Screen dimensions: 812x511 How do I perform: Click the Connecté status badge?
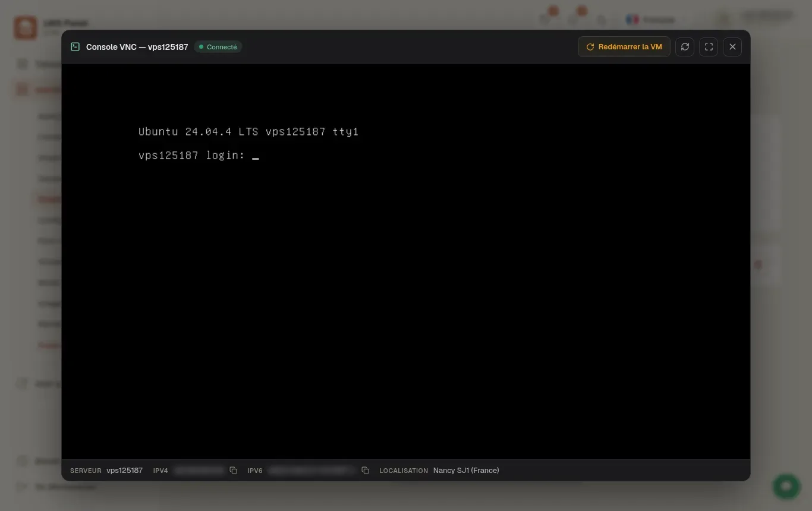click(x=218, y=47)
